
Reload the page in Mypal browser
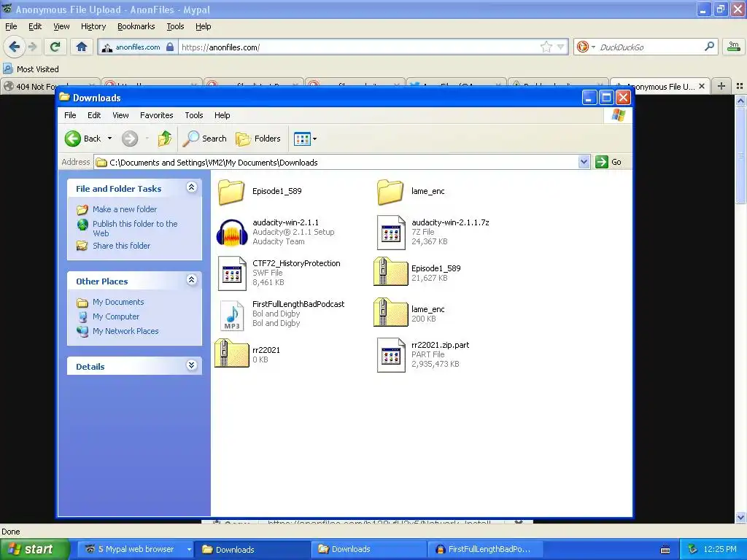55,47
